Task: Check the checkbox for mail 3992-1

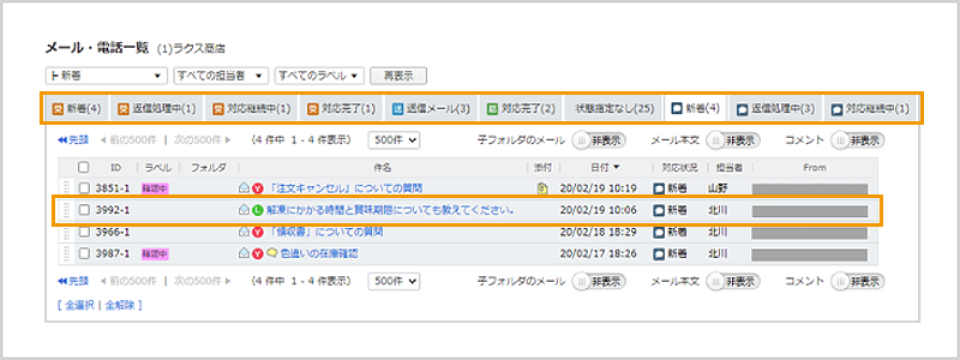Action: tap(84, 210)
